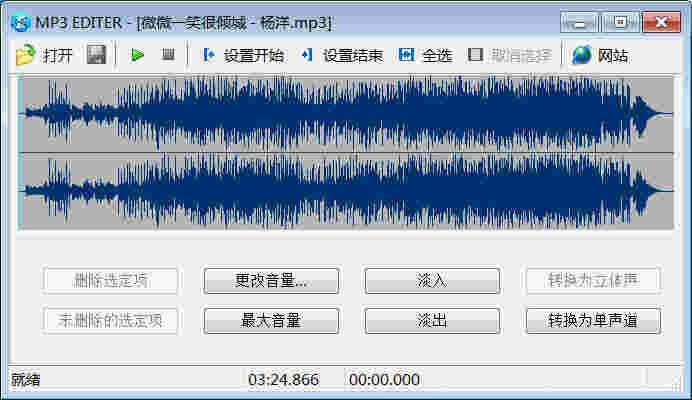Image resolution: width=692 pixels, height=400 pixels.
Task: Click 就绪 status text
Action: click(26, 380)
